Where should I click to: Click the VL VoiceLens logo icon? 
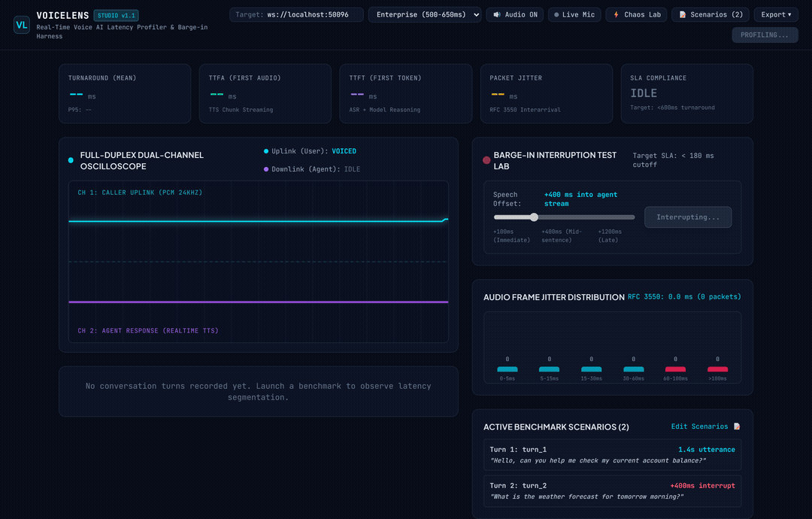point(21,25)
